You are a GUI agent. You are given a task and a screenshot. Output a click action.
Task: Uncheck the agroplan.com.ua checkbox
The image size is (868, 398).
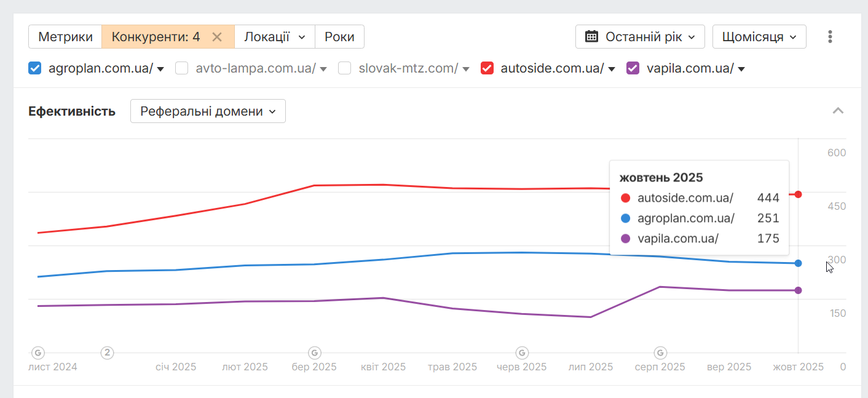(x=35, y=68)
